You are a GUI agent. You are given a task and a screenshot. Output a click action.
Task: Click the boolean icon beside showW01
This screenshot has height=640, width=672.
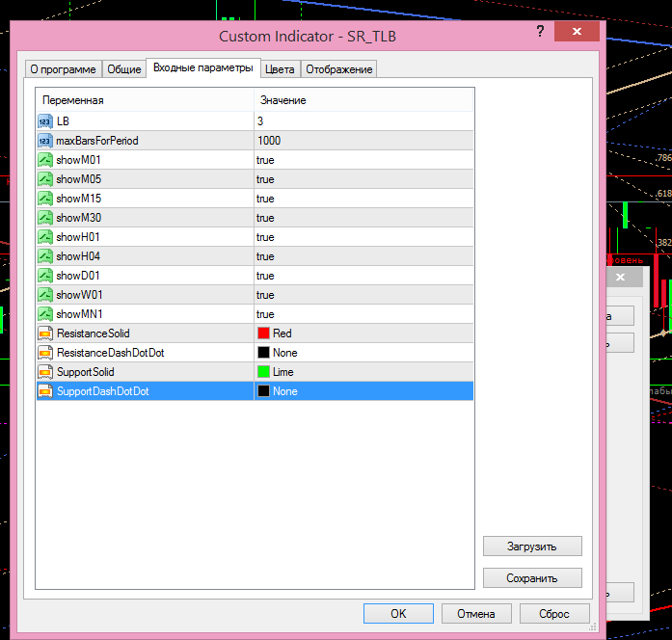click(45, 295)
